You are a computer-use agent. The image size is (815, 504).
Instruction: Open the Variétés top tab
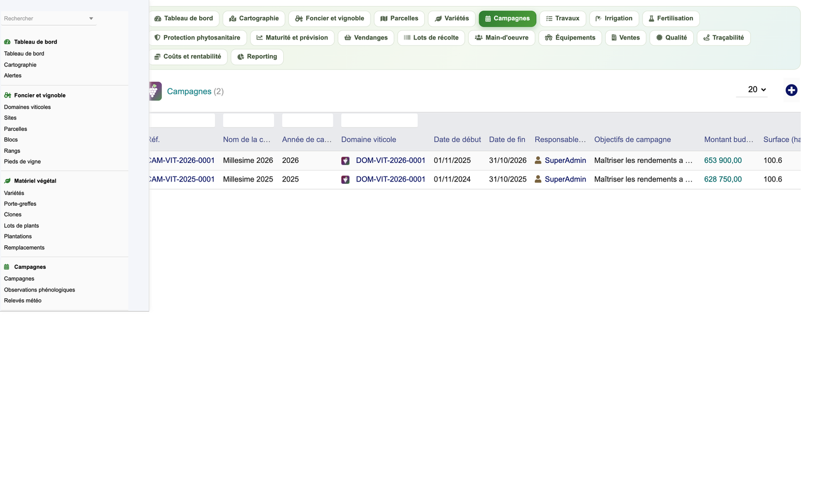pyautogui.click(x=452, y=19)
